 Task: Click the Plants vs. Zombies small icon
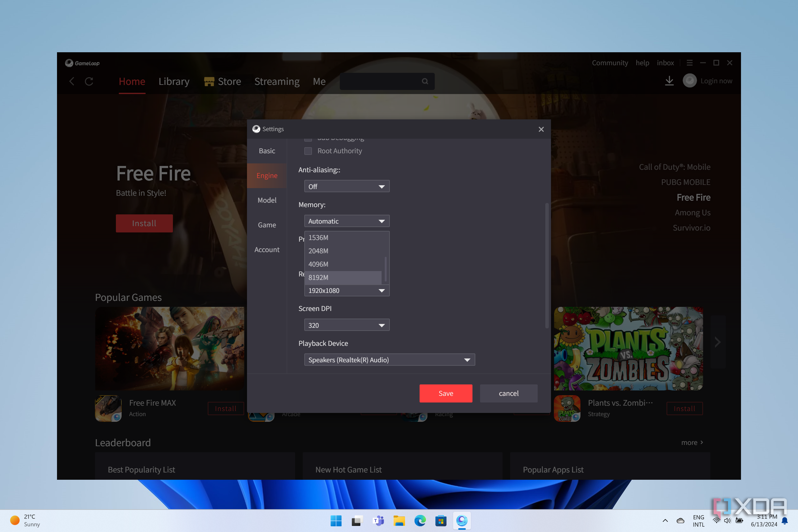[x=567, y=408]
